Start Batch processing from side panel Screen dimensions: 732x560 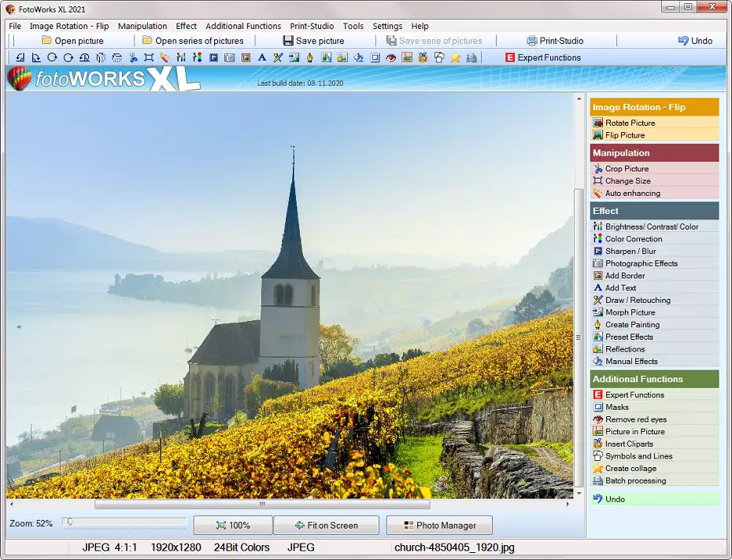pos(635,481)
